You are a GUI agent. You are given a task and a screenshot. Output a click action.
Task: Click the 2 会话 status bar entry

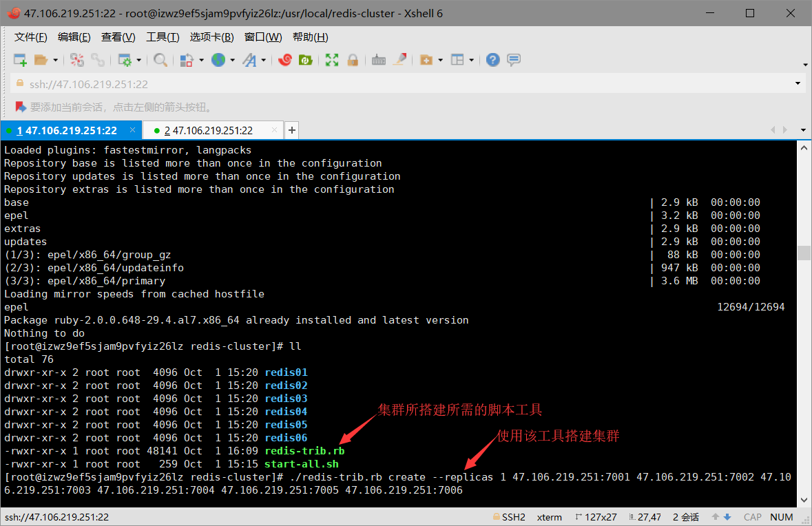tap(686, 516)
